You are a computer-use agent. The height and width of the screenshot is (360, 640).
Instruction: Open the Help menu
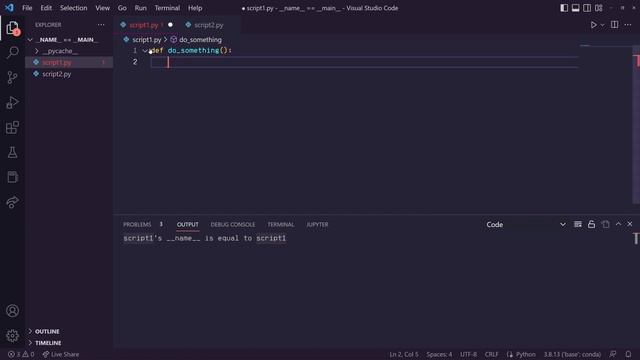tap(195, 8)
